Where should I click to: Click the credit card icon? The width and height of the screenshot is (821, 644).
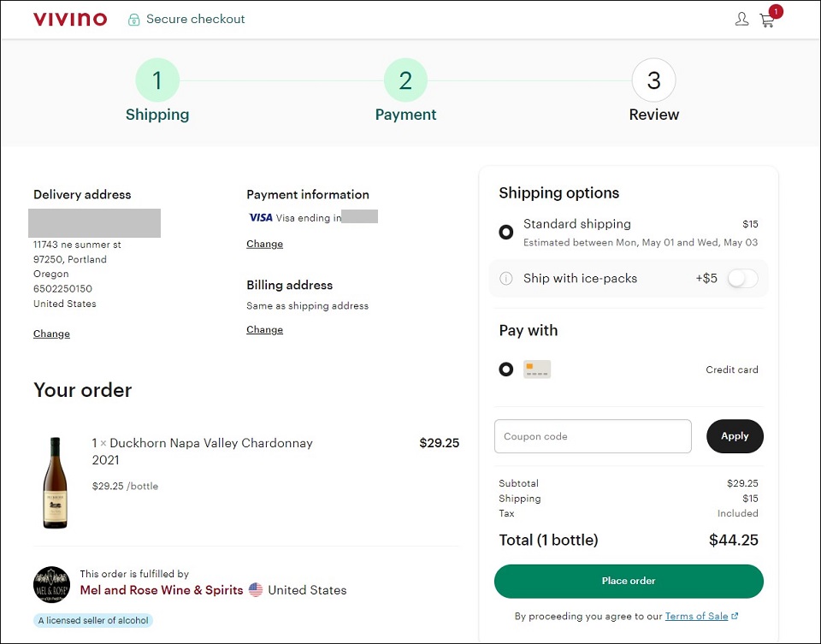(x=537, y=369)
